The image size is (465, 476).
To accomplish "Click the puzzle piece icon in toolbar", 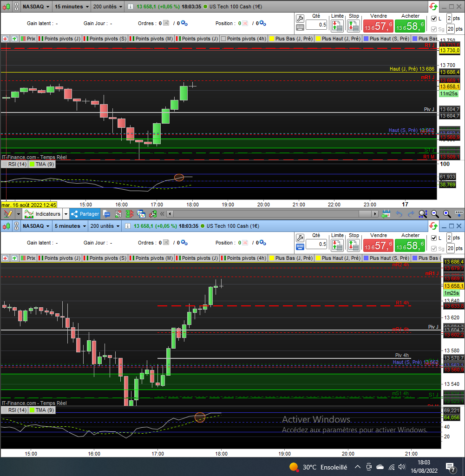I will [x=152, y=214].
